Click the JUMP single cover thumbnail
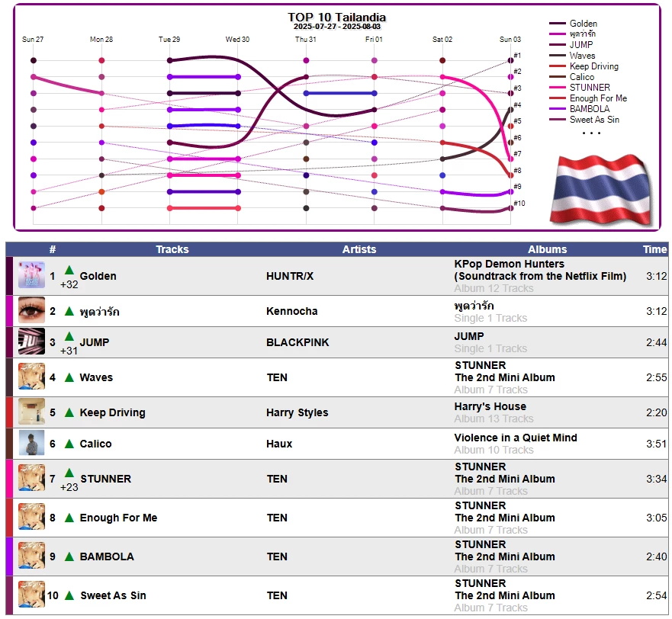The image size is (672, 619). coord(31,342)
